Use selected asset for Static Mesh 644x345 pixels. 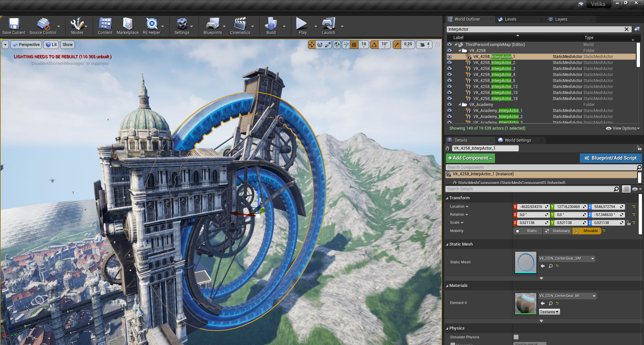coord(543,266)
